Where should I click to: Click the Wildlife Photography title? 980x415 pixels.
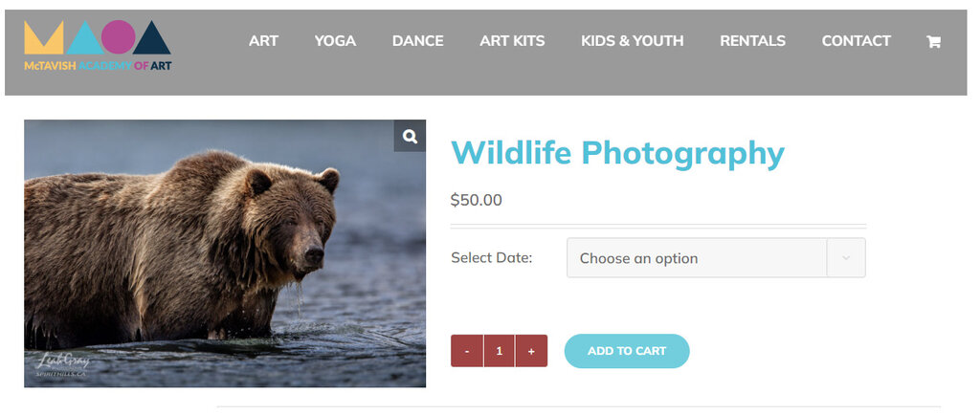point(617,153)
